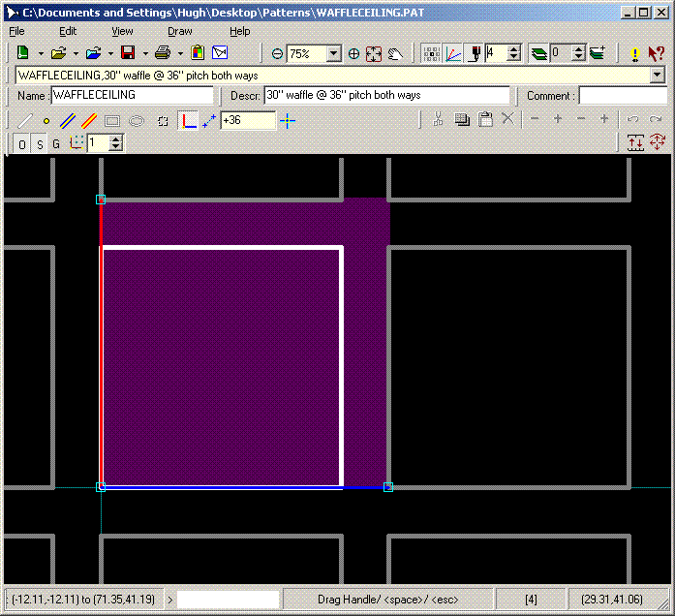Select the blue-yellow double line tool
The image size is (675, 616).
(68, 121)
